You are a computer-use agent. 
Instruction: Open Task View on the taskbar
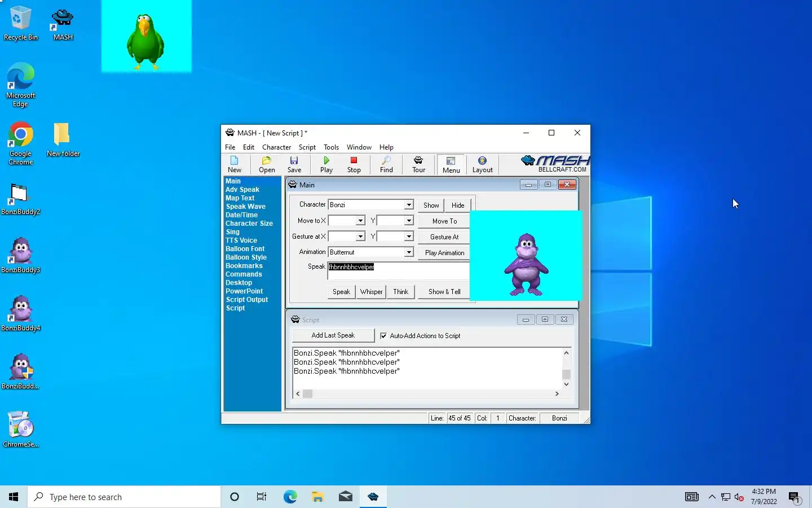[261, 497]
